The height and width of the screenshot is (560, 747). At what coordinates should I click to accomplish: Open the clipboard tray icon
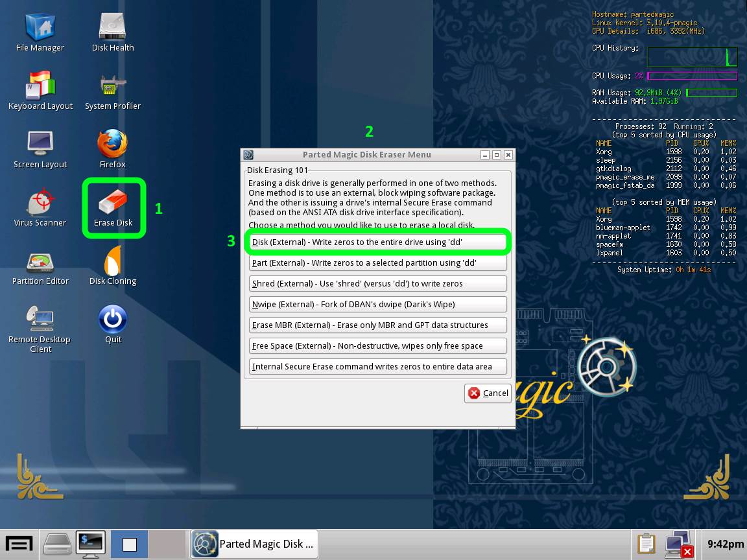click(x=646, y=544)
